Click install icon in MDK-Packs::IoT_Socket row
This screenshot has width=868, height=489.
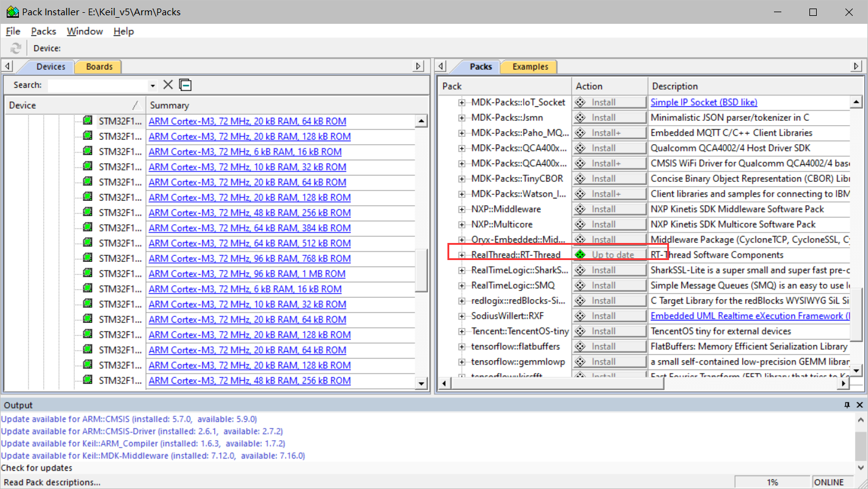pos(580,102)
